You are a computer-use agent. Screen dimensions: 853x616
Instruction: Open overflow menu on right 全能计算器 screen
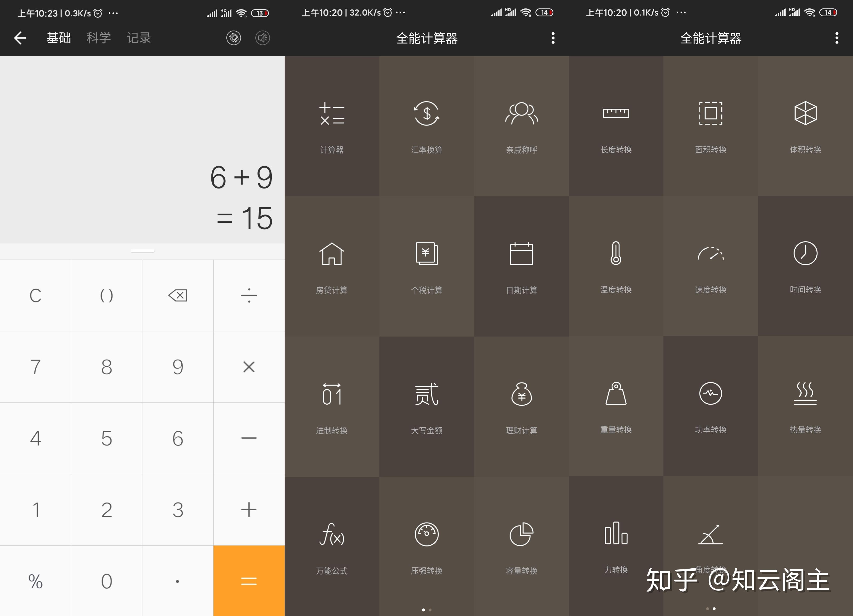coord(837,38)
